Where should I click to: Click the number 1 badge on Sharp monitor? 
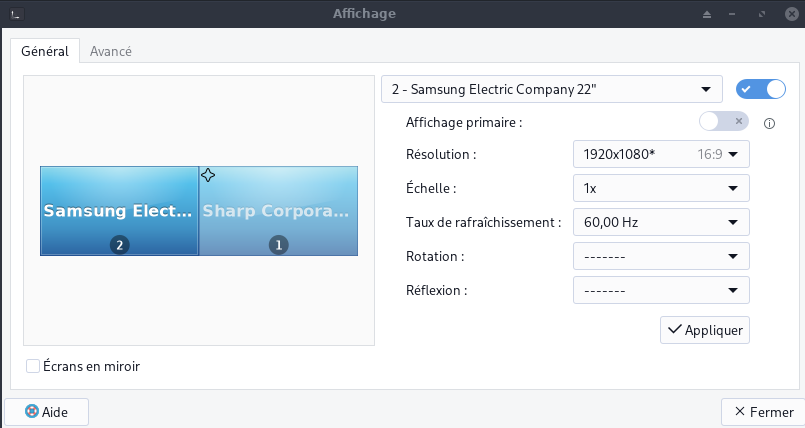click(278, 244)
